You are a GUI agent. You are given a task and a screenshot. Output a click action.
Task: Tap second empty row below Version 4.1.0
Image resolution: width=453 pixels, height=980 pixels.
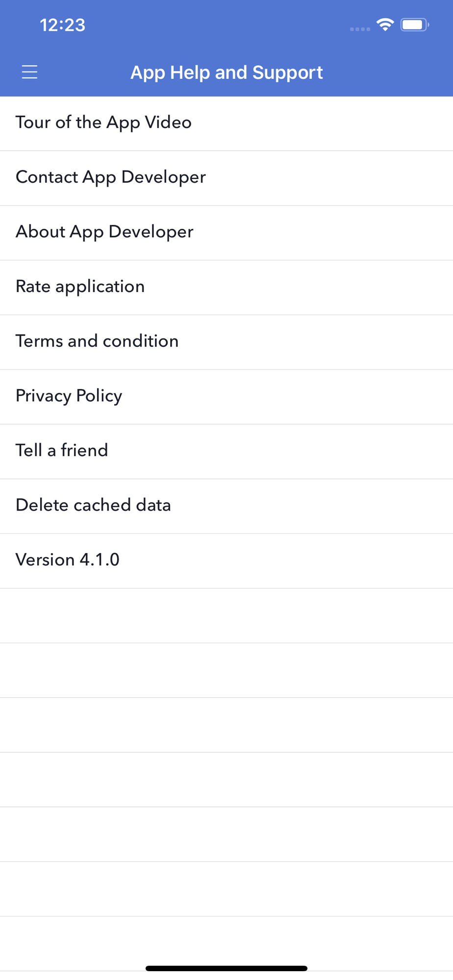tap(226, 670)
